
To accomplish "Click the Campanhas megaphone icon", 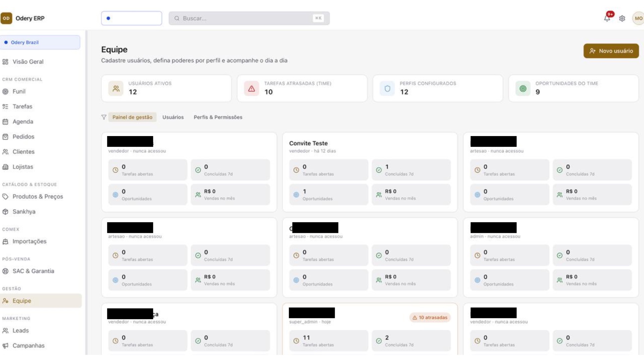I will tap(5, 346).
